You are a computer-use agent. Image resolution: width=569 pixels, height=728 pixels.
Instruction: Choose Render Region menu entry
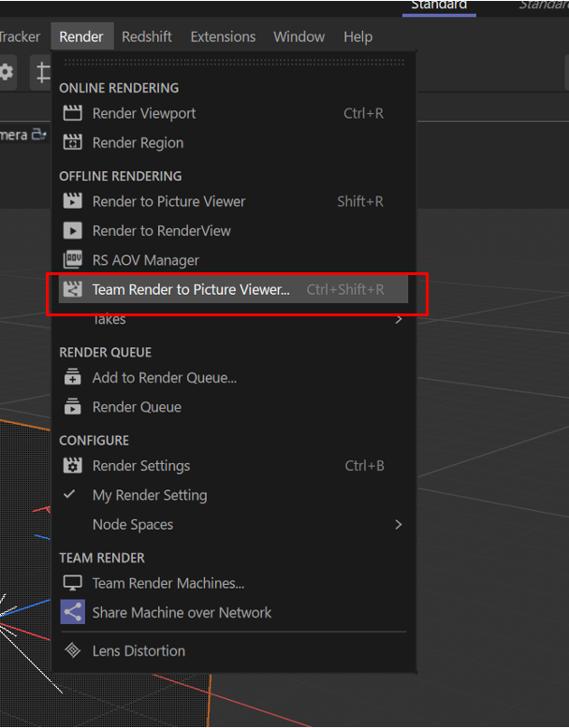point(233,142)
